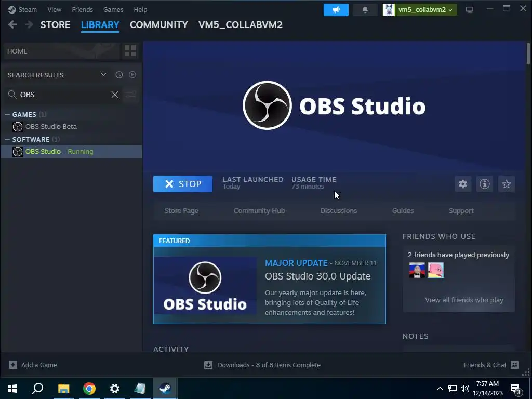Sort library by recent clock icon

coord(119,75)
